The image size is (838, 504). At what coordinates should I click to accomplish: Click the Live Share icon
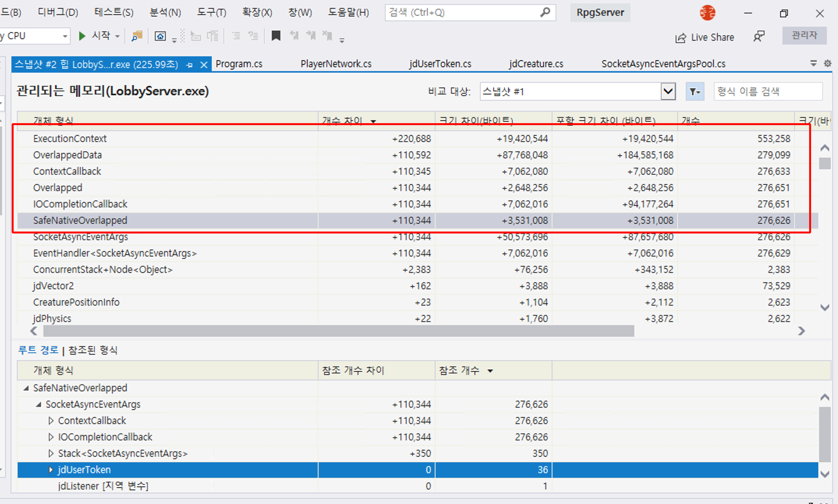pos(681,38)
